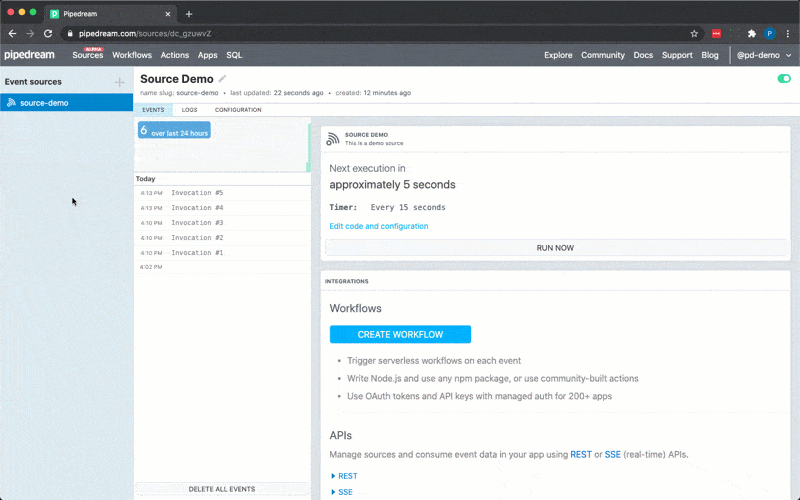Switch to the Logs tab
Image resolution: width=800 pixels, height=500 pixels.
[189, 110]
